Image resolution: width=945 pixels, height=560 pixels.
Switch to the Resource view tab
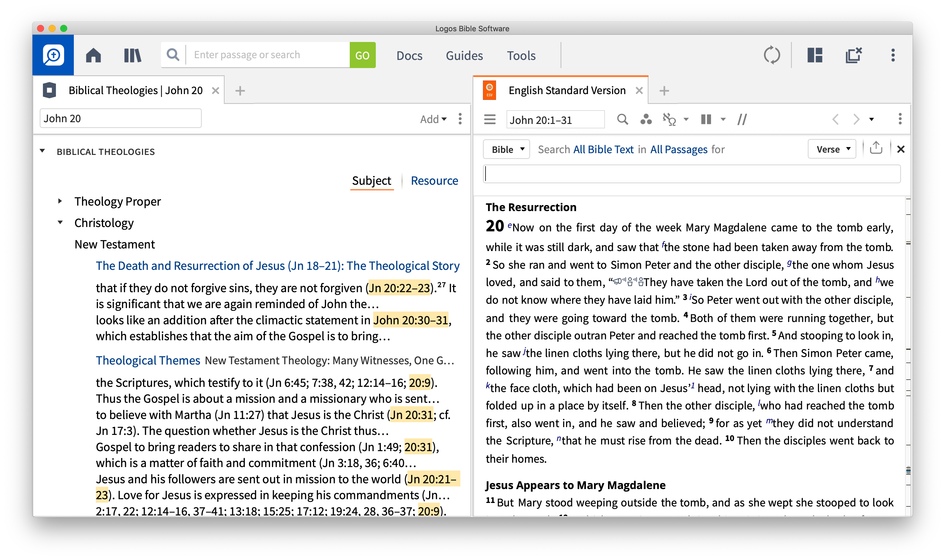click(x=434, y=181)
